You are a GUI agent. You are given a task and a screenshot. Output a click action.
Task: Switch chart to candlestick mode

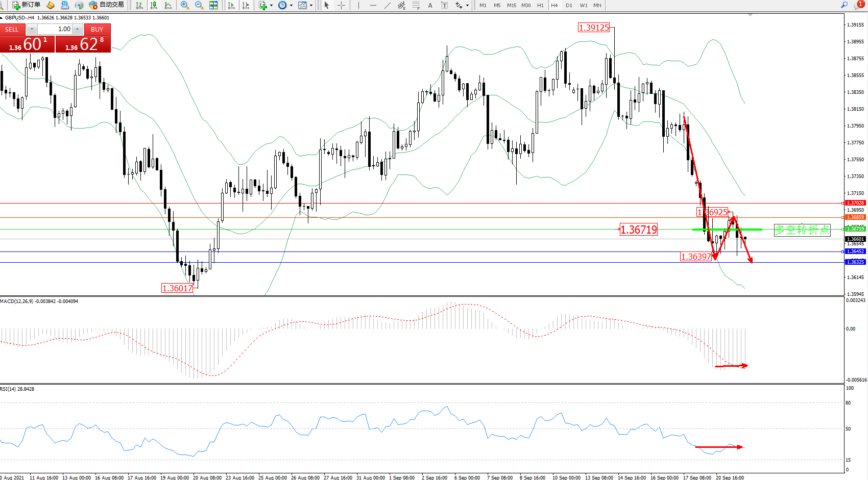click(x=154, y=5)
